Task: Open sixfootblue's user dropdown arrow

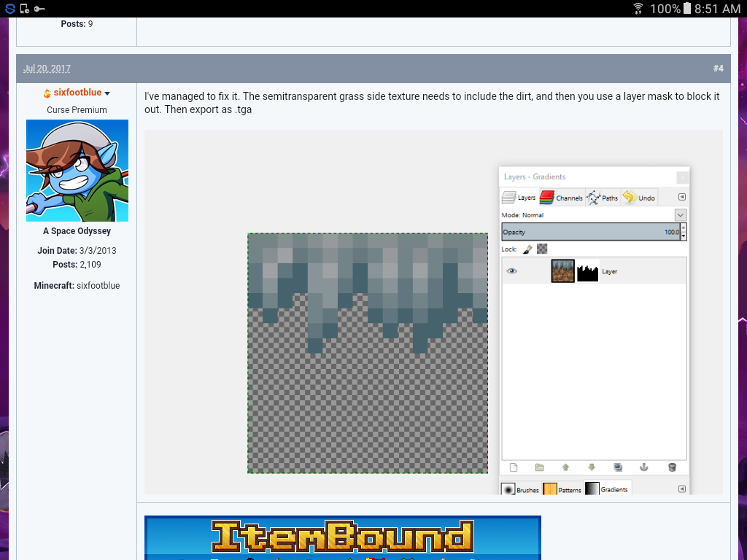Action: 107,93
